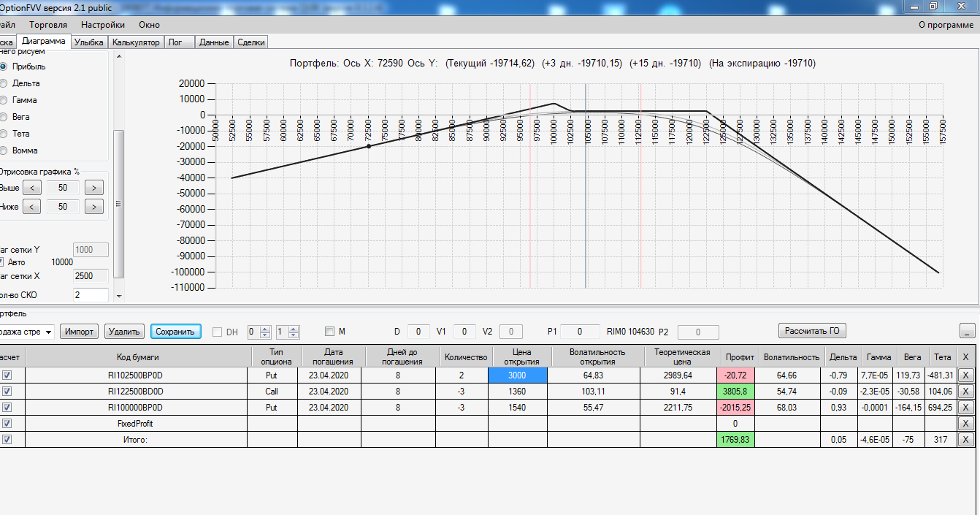Click the Сохранить button
The width and height of the screenshot is (980, 515).
point(176,332)
